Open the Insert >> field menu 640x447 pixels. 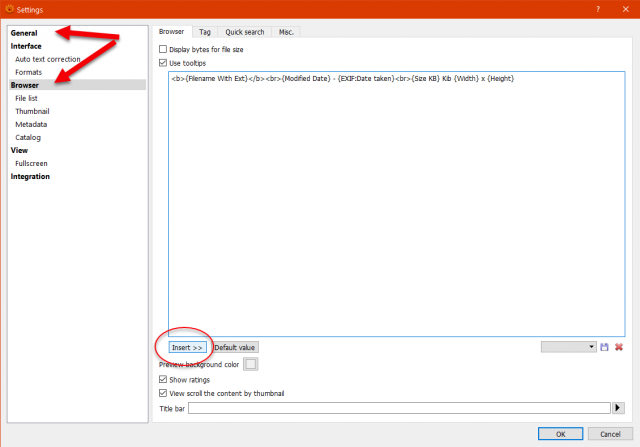click(x=187, y=347)
